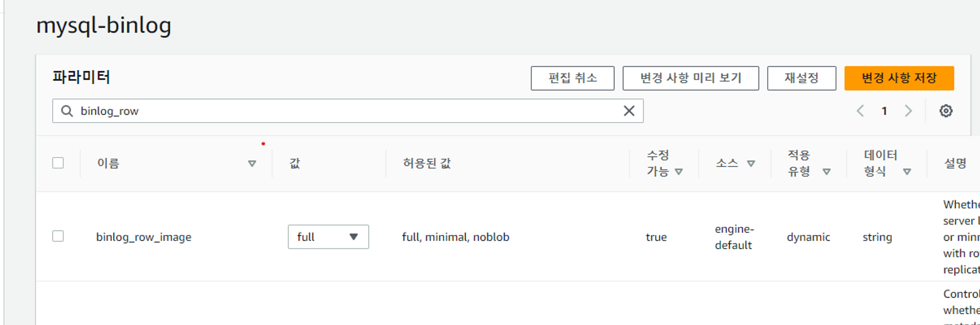The image size is (980, 325).
Task: Go to next page arrow
Action: (908, 111)
